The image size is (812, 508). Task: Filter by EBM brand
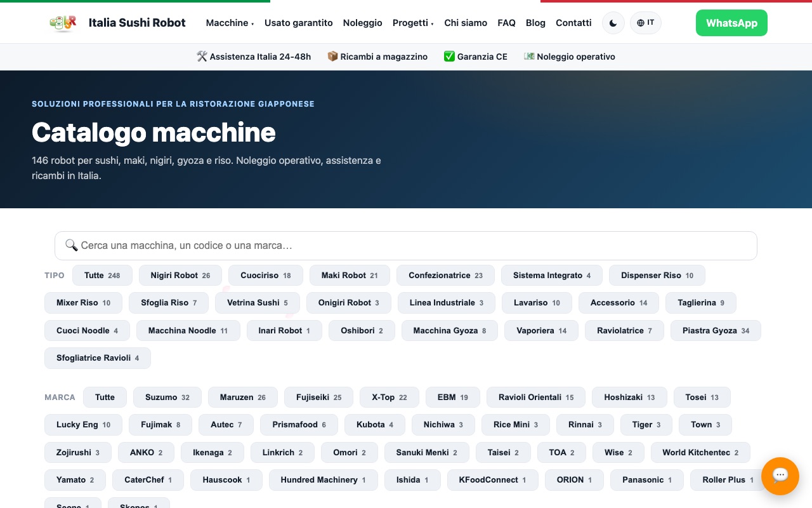coord(453,398)
